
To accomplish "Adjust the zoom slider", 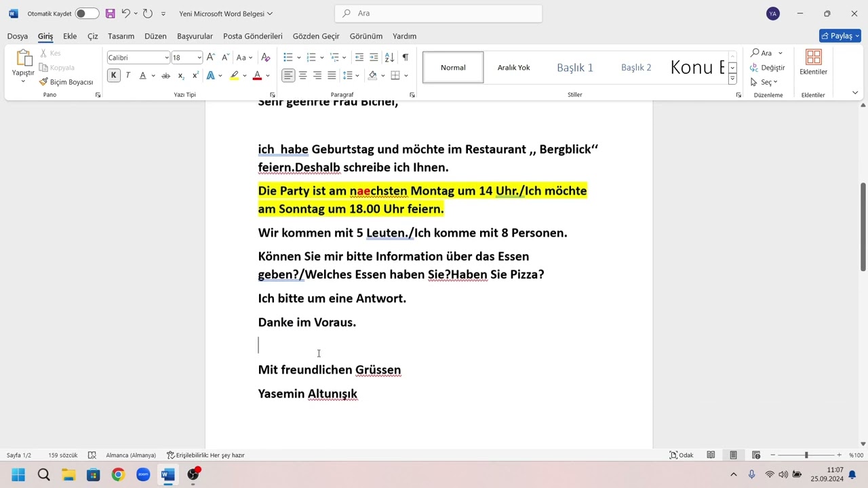I will pos(806,455).
